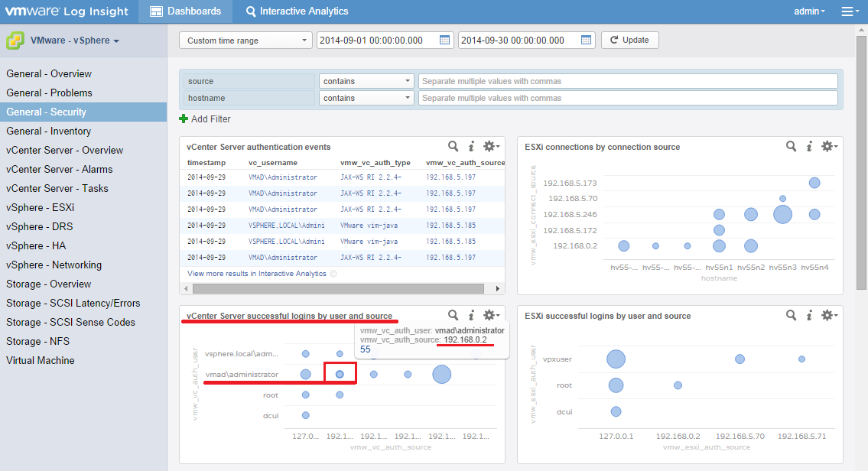Click root bubble at 192.168.0.2 in ESXi logins
Viewport: 868px width, 471px height.
[x=678, y=385]
